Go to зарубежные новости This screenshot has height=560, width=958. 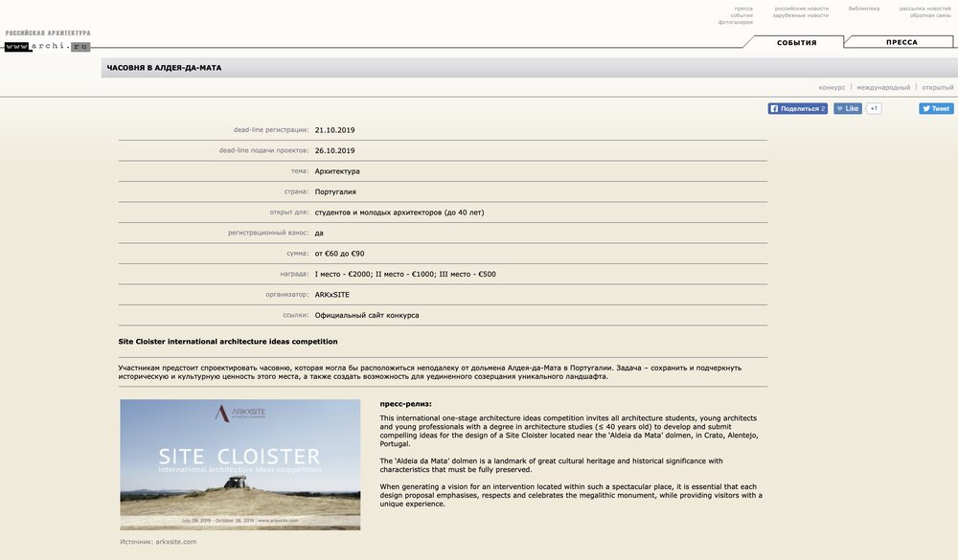click(x=800, y=15)
